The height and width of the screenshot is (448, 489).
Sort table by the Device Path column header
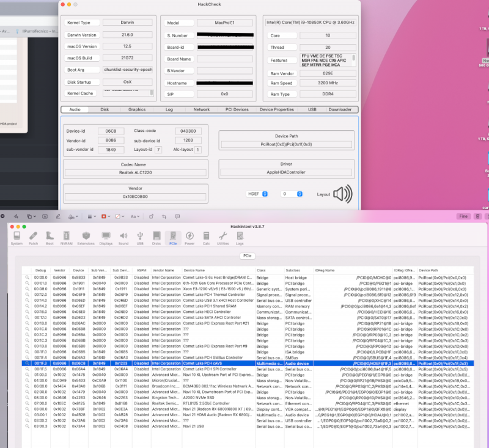point(446,270)
